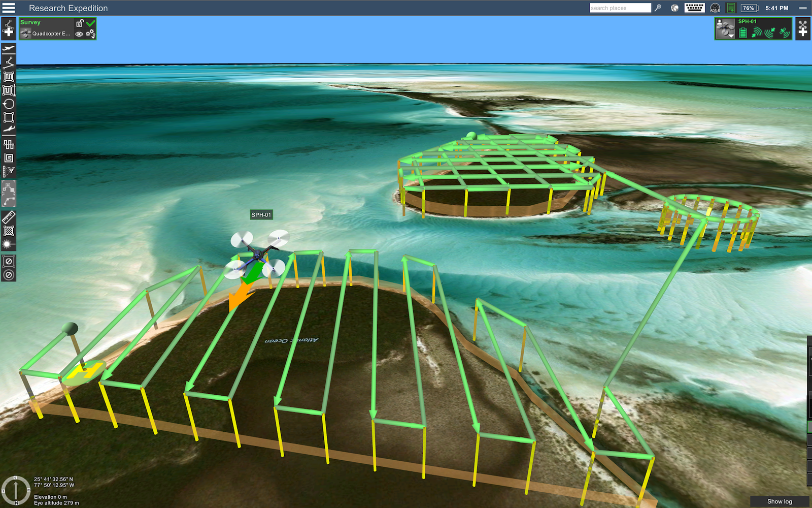Screen dimensions: 812x508
Task: Open the Quadcopter route settings gear dropdown
Action: click(x=90, y=34)
